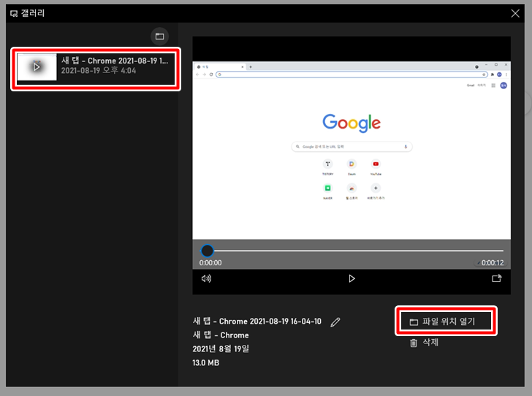
Task: Expand video to fullscreen via the popout icon
Action: pyautogui.click(x=497, y=278)
